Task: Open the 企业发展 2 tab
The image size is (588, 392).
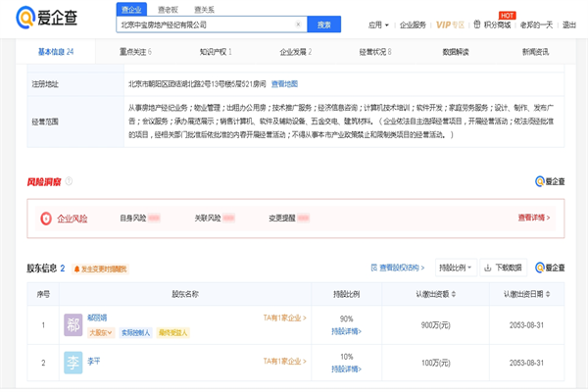Action: pyautogui.click(x=296, y=52)
